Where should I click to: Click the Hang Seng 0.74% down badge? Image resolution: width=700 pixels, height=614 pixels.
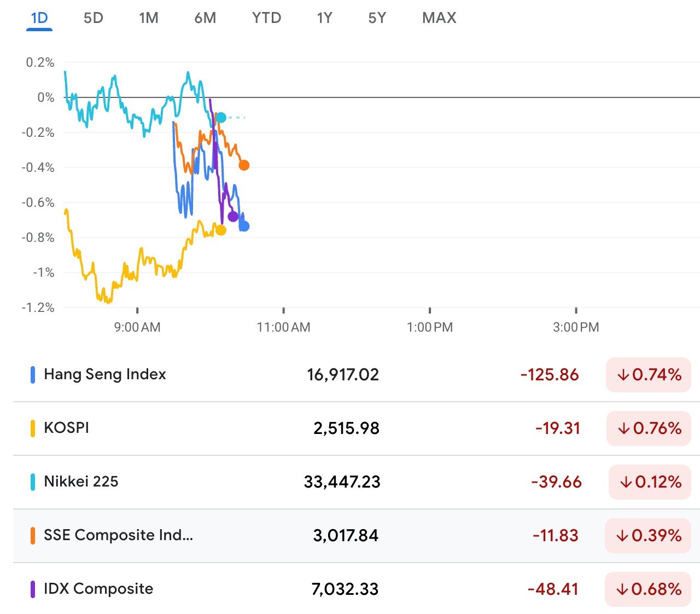[x=649, y=375]
